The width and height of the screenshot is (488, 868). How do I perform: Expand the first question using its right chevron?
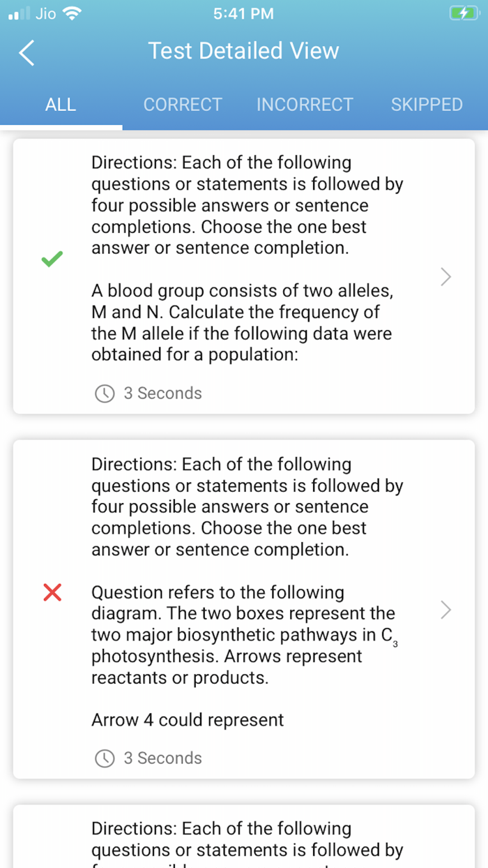pos(445,276)
